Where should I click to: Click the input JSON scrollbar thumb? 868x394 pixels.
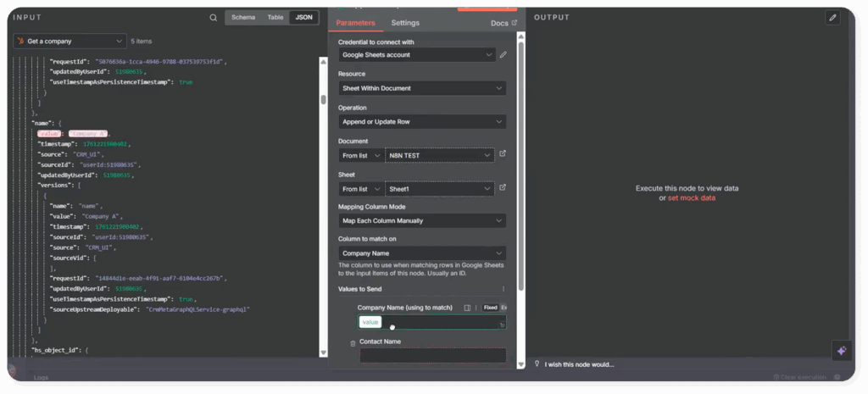click(x=323, y=99)
